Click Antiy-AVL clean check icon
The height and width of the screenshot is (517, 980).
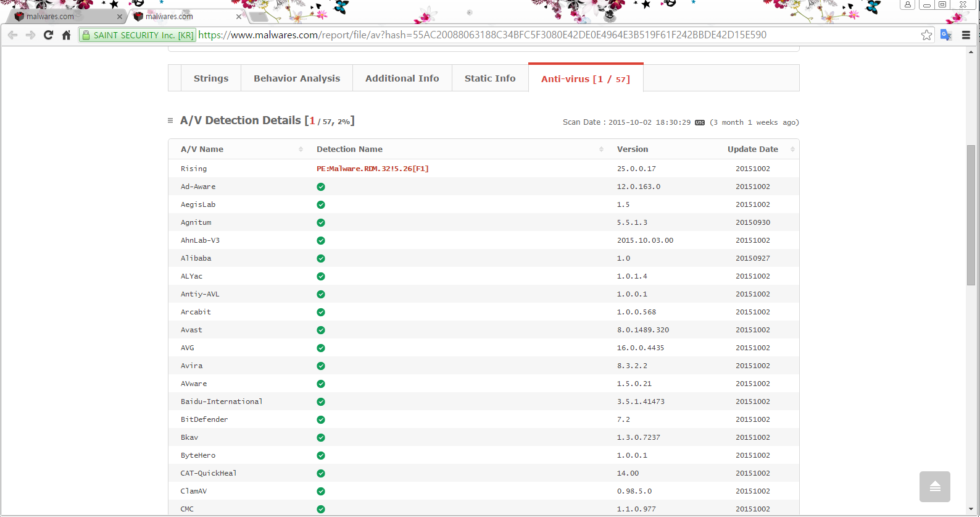[x=321, y=294]
